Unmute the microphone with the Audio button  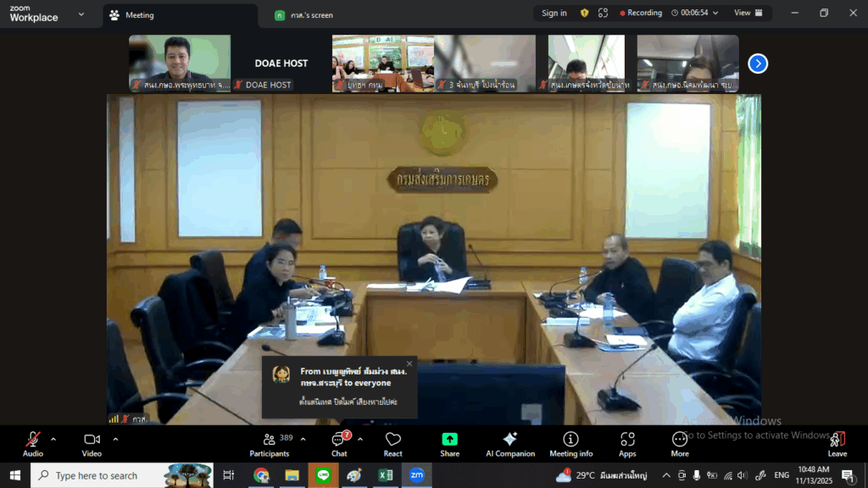33,440
